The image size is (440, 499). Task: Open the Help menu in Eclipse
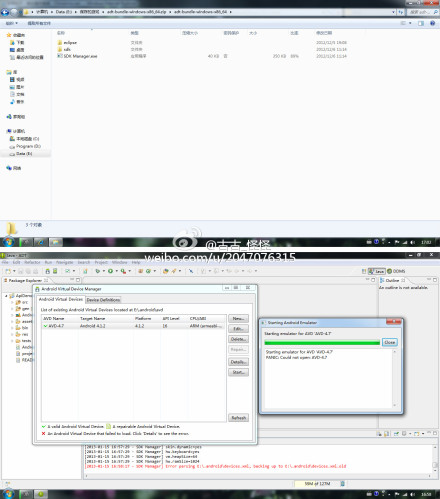click(136, 262)
